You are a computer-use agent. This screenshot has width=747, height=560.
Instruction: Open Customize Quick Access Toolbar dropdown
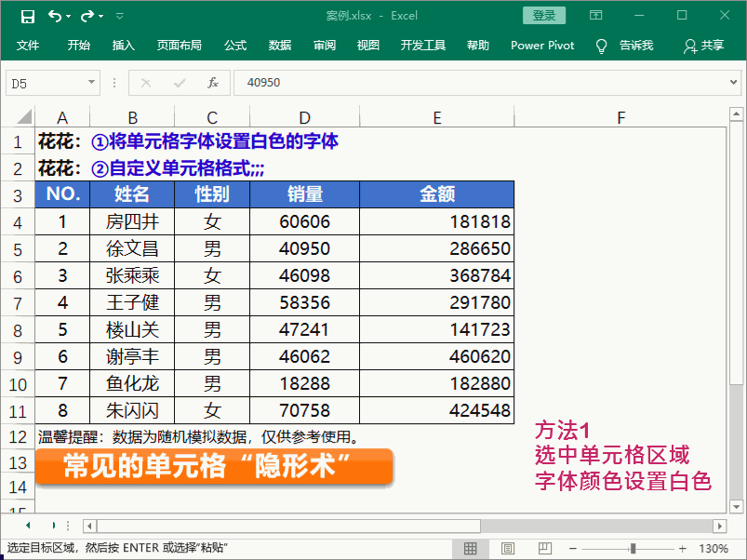(x=120, y=17)
